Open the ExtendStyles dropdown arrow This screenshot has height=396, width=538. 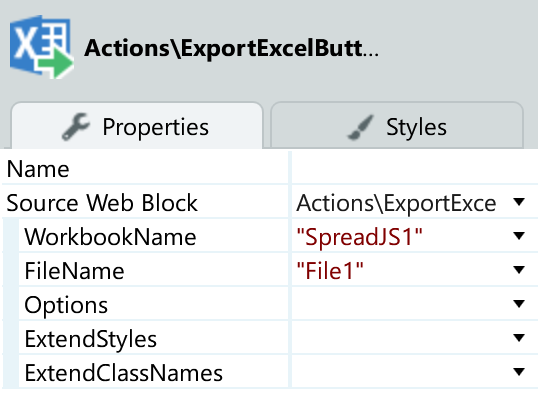click(519, 338)
